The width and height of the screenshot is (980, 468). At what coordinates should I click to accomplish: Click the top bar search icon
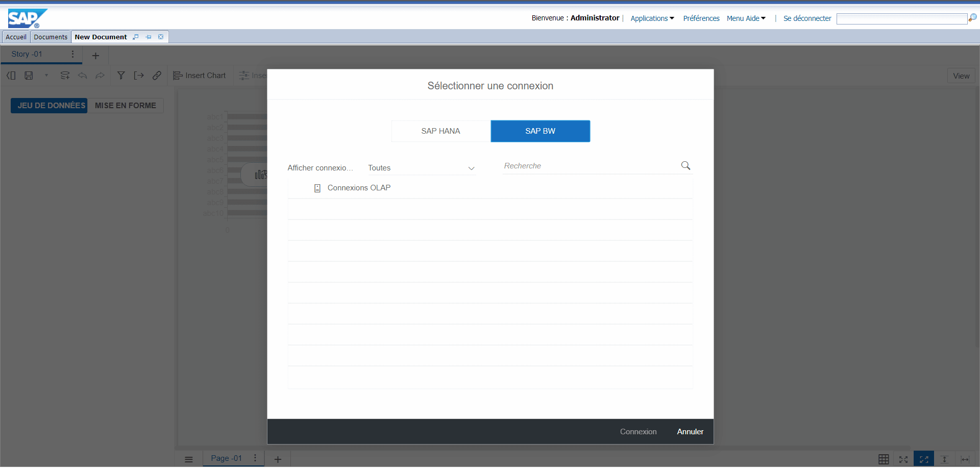click(973, 18)
